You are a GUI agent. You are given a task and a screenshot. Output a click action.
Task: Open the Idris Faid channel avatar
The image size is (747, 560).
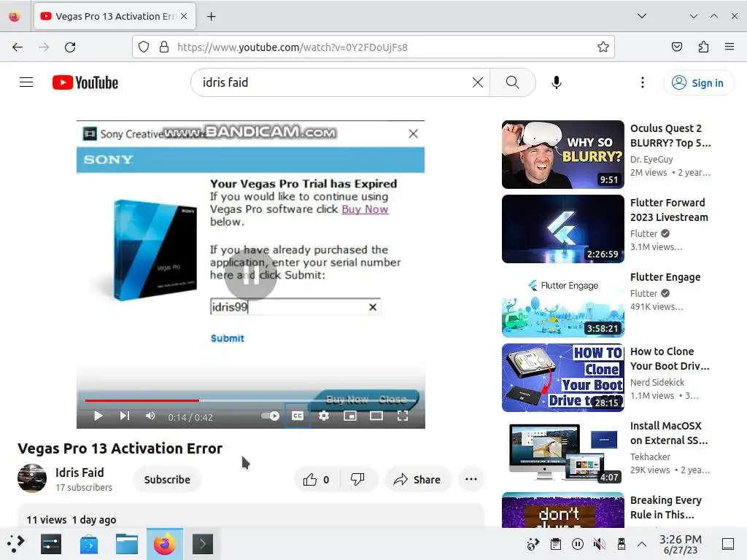32,478
